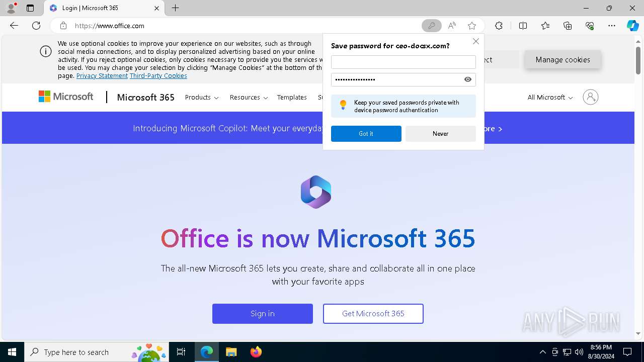Open Copilot sidebar icon
The image size is (644, 362).
pos(632,26)
